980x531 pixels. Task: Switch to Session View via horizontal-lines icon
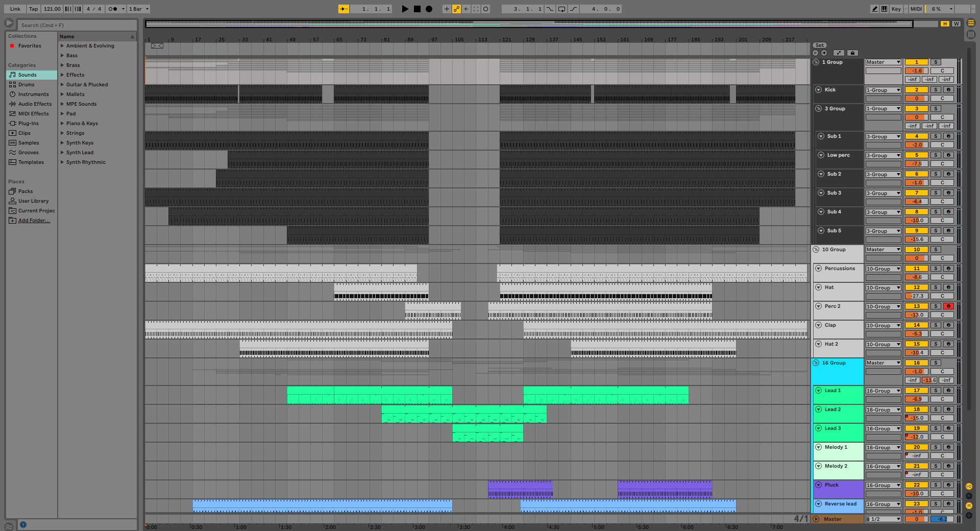pyautogui.click(x=971, y=23)
